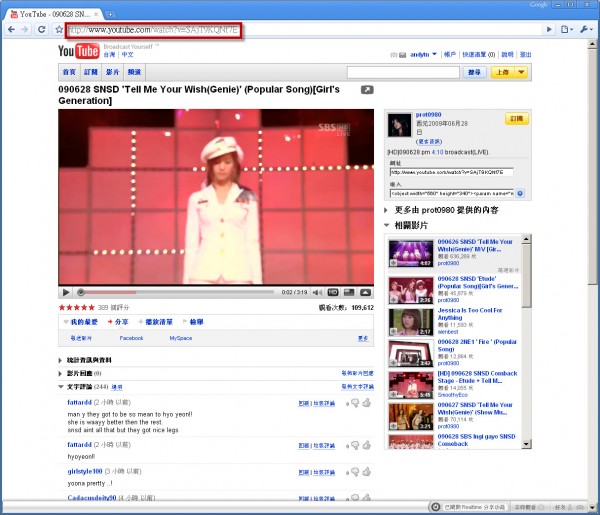Image resolution: width=600 pixels, height=515 pixels.
Task: Toggle HD quality in the player
Action: (333, 292)
